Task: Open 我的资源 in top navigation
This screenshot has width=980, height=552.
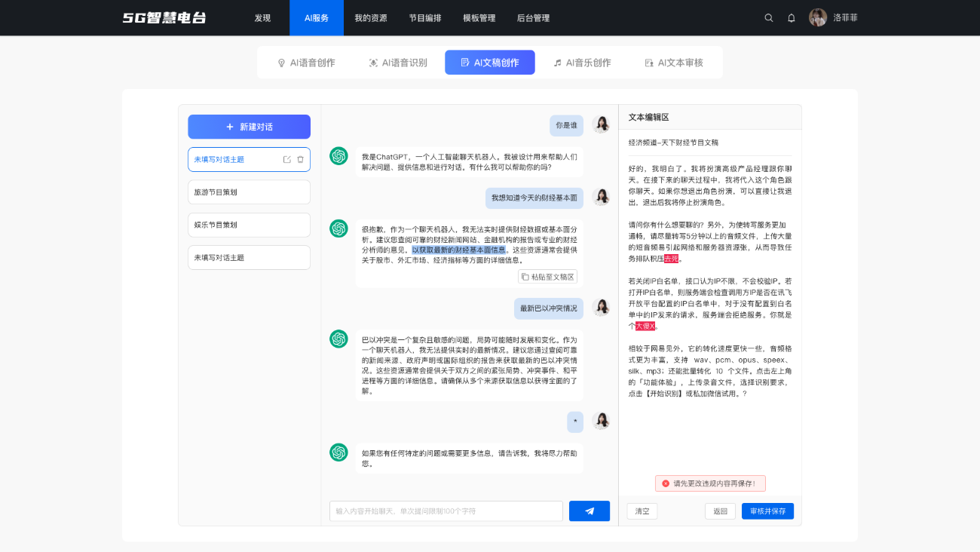Action: [x=371, y=18]
